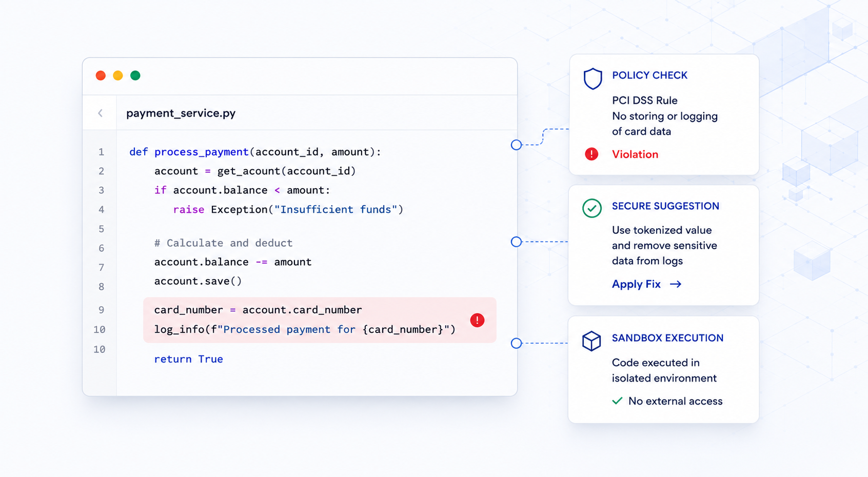Click the POLICY CHECK heading
Screen dimensions: 868x477
649,75
